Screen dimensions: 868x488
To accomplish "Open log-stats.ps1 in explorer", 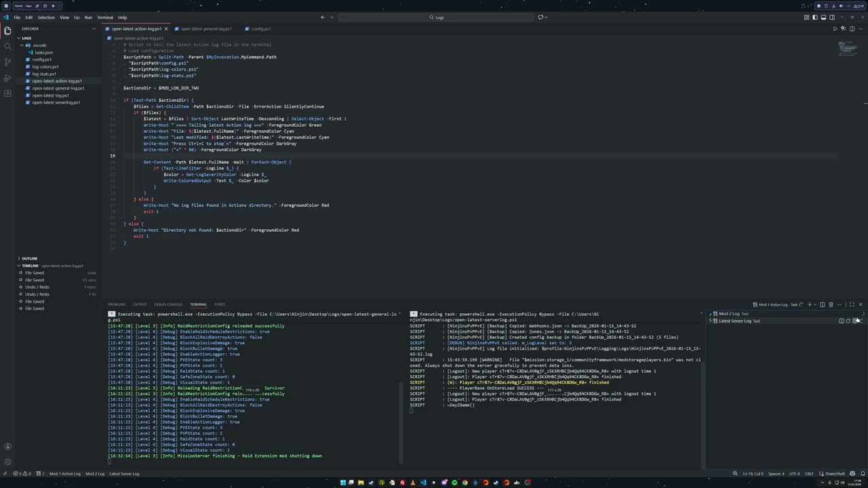I will click(44, 74).
